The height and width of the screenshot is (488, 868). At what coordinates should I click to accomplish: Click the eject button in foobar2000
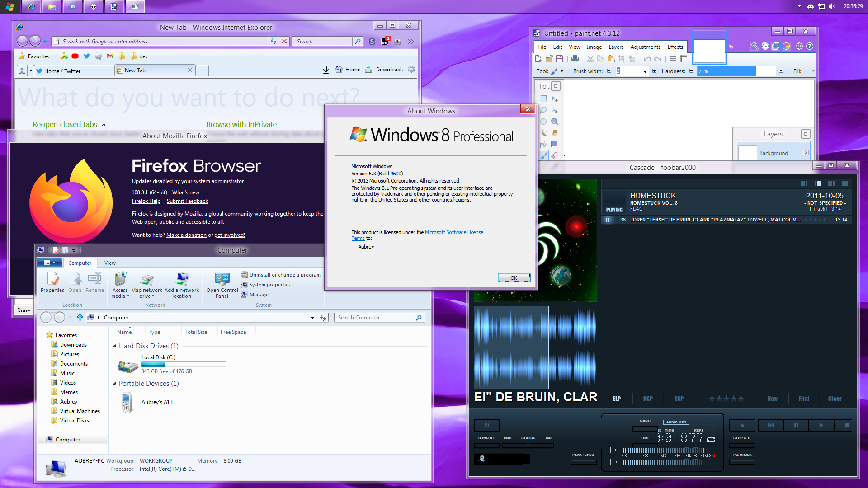[742, 425]
